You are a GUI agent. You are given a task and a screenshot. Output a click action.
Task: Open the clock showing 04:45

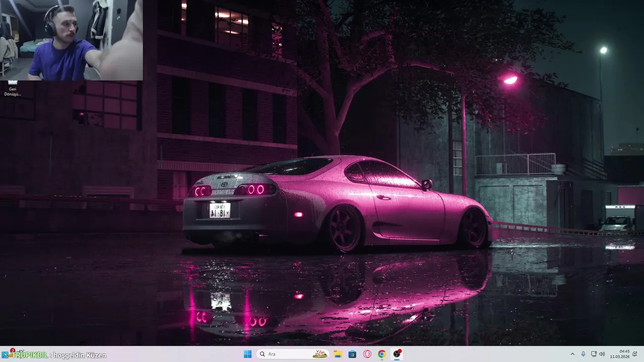click(620, 354)
